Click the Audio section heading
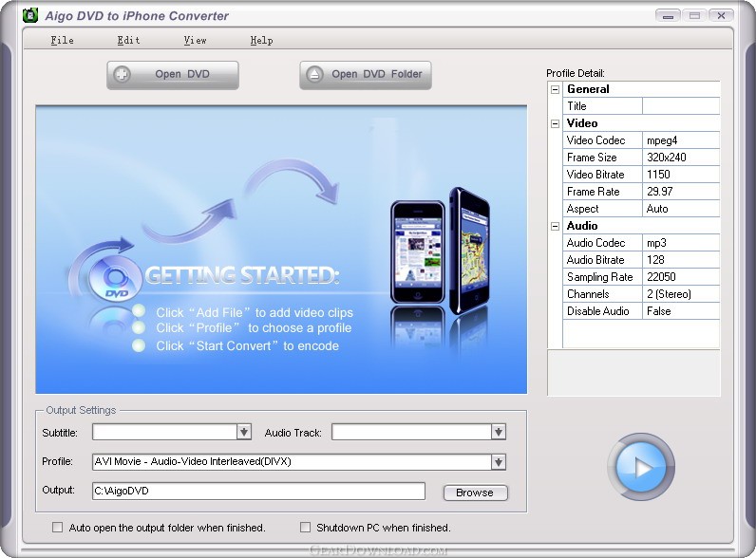Image resolution: width=756 pixels, height=558 pixels. click(582, 226)
